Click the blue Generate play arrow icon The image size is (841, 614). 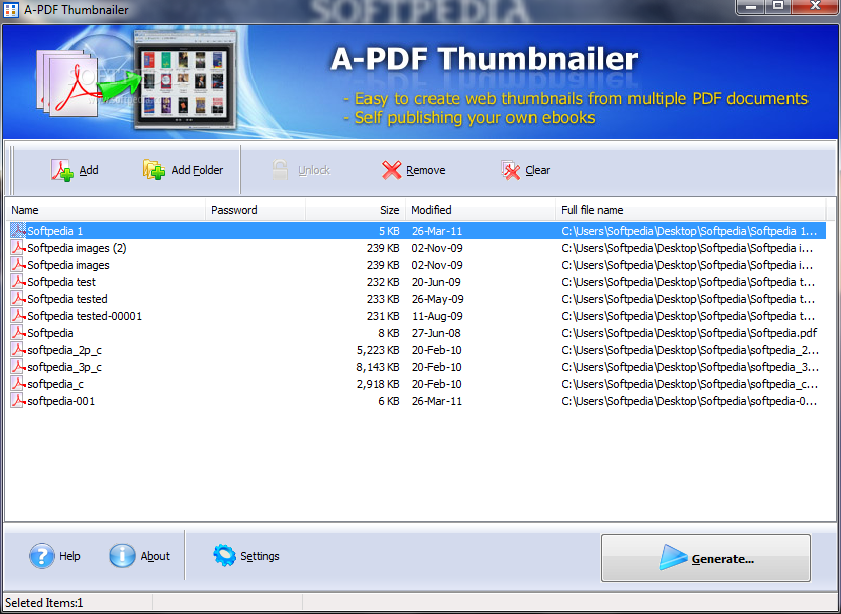pyautogui.click(x=673, y=557)
